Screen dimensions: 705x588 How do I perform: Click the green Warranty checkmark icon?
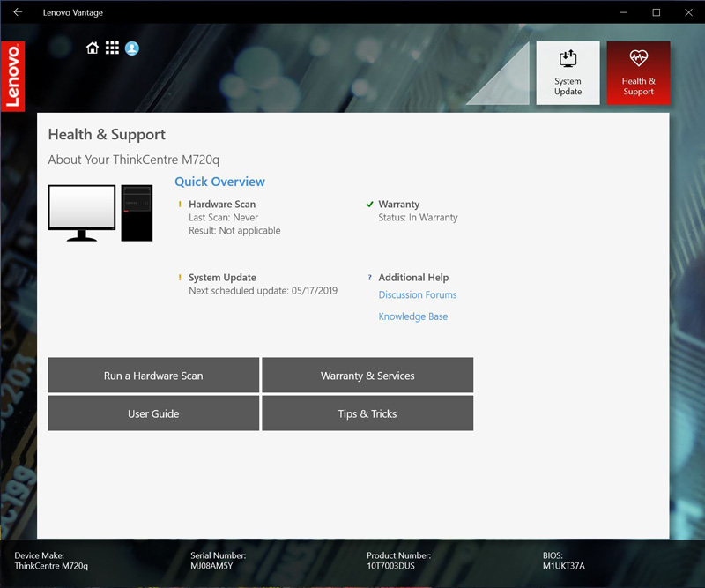[x=370, y=205]
